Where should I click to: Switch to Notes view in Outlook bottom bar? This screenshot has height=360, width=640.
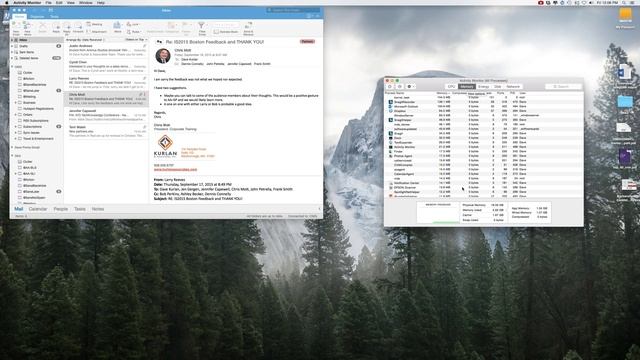point(98,209)
